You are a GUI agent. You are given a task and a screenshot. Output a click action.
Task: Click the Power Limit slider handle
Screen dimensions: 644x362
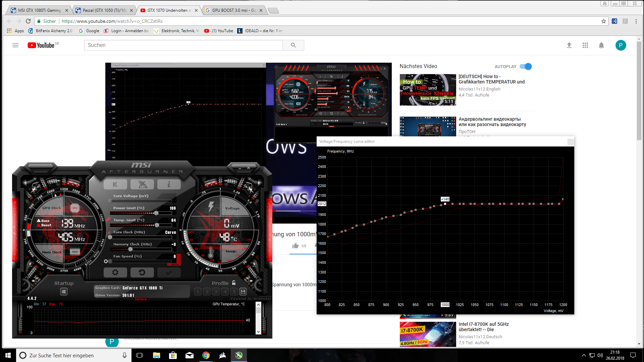pyautogui.click(x=156, y=213)
